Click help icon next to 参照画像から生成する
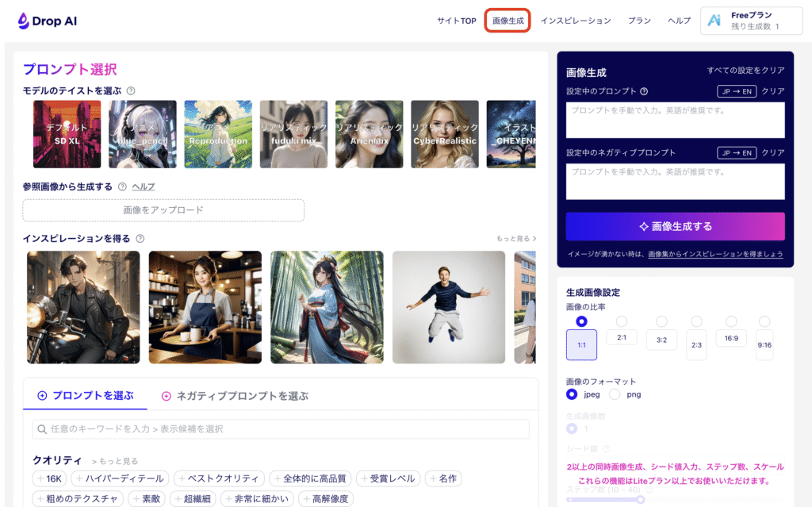Image resolution: width=812 pixels, height=507 pixels. point(122,186)
